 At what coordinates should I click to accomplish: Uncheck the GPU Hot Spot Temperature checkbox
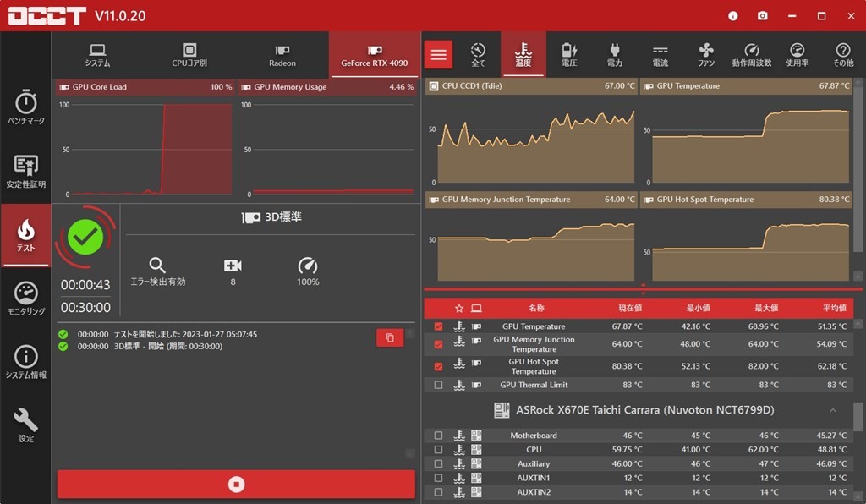(438, 366)
